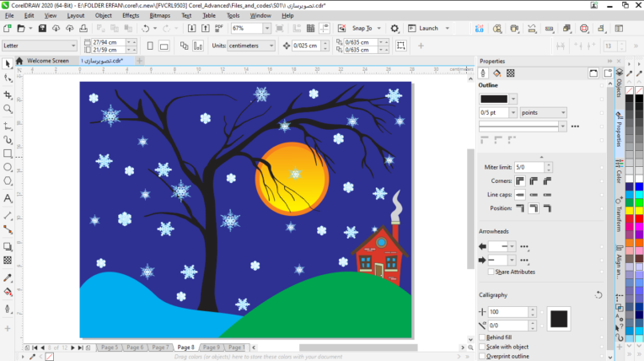Click the calligraphy nib shape preview
The image size is (644, 361).
pos(559,319)
